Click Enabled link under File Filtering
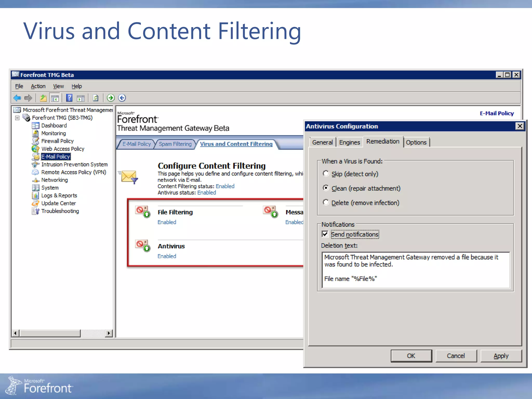 (x=167, y=222)
